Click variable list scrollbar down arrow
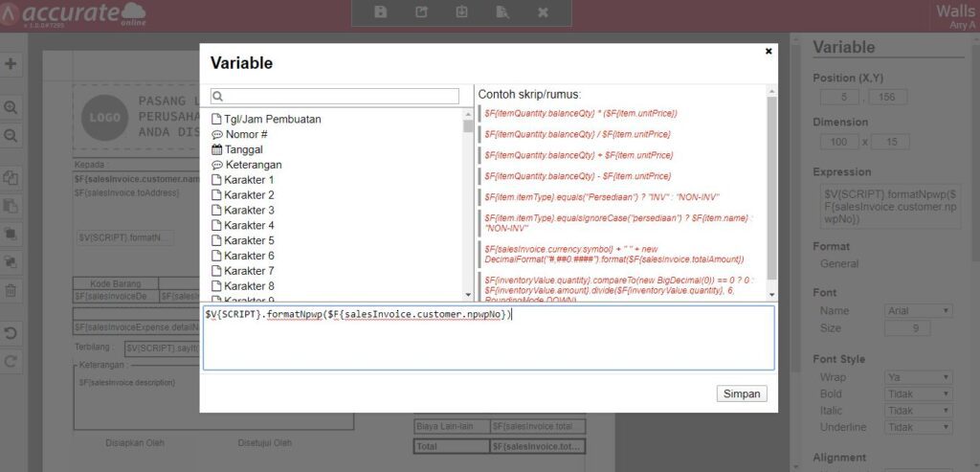 pos(468,295)
